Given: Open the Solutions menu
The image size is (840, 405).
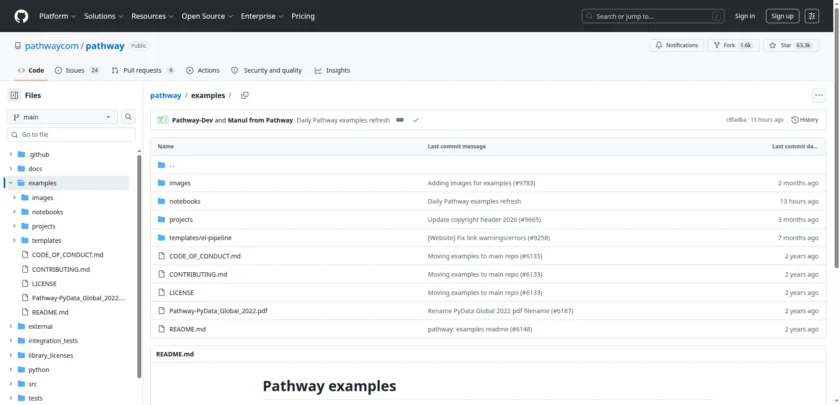Looking at the screenshot, I should click(x=103, y=16).
